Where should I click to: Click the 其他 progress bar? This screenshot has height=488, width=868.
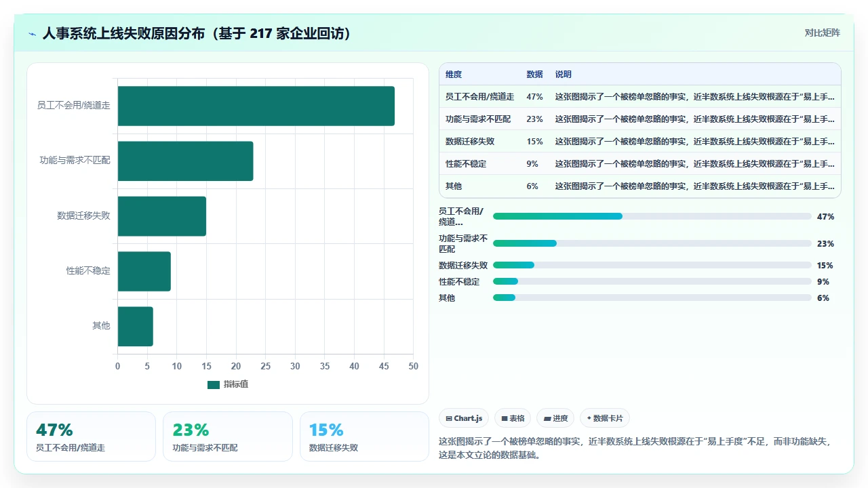pos(652,298)
